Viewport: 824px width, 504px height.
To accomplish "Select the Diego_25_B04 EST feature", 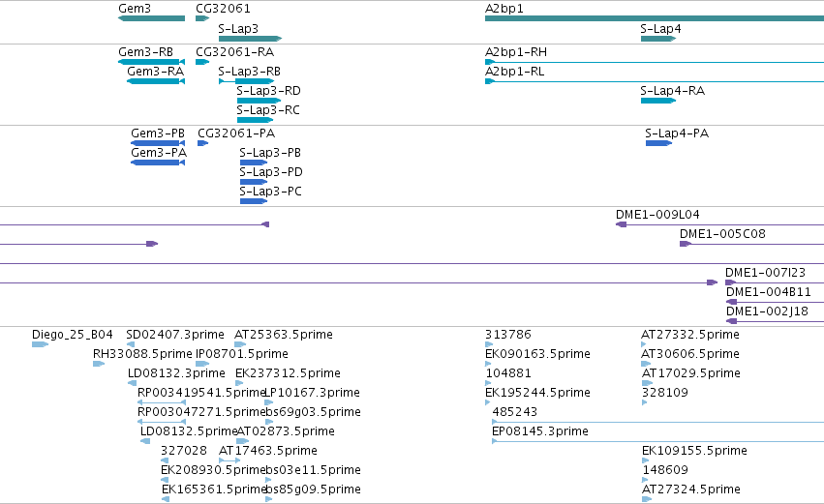I will tap(40, 344).
